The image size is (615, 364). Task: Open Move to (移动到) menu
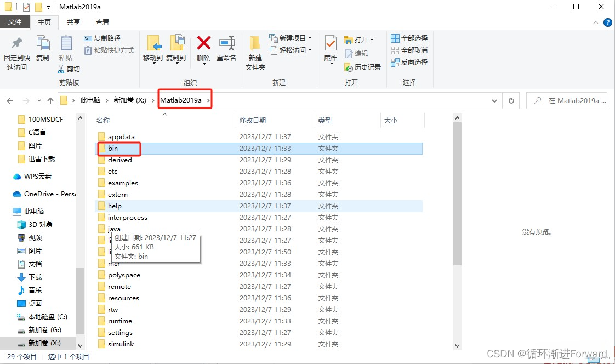(152, 49)
